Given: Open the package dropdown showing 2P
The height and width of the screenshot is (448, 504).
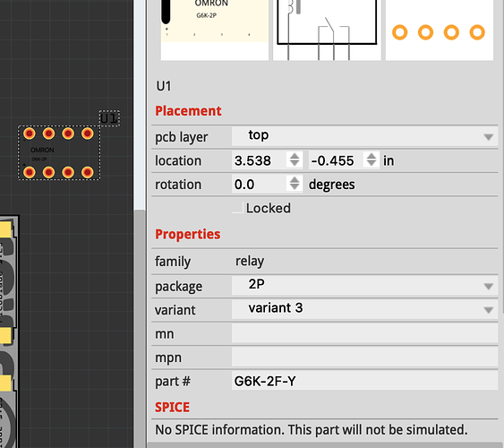Looking at the screenshot, I should 364,285.
